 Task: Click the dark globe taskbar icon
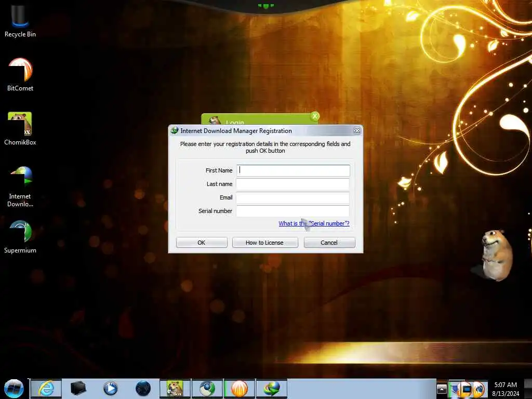coord(143,389)
